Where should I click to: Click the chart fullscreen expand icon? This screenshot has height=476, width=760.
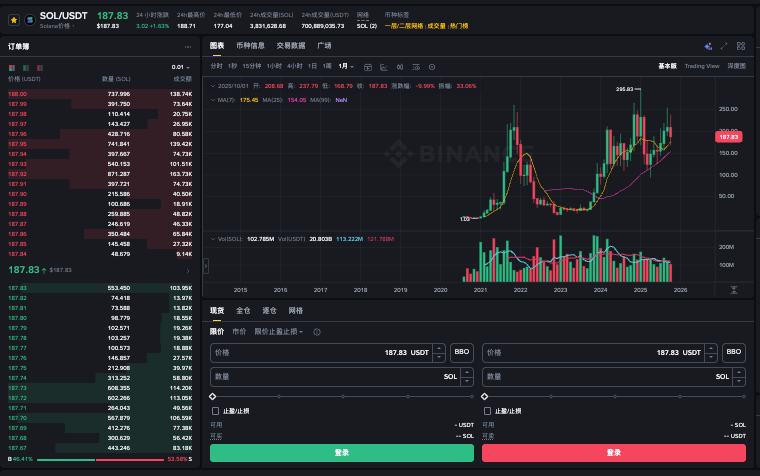click(724, 46)
